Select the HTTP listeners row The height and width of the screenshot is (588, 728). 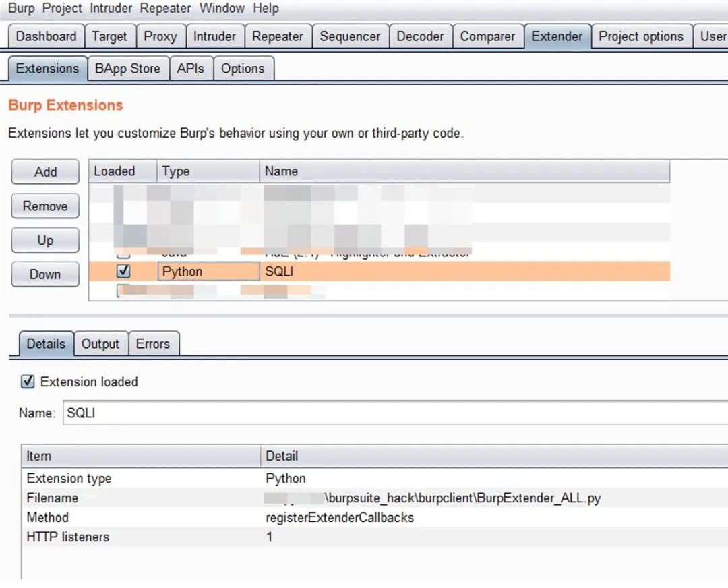pos(375,537)
